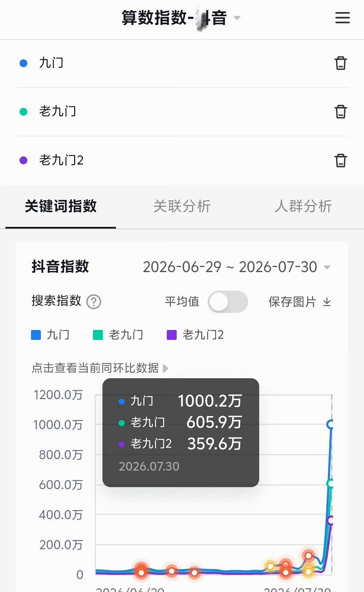Click the green dot beside 老九门 keyword
This screenshot has height=592, width=364.
coord(23,112)
